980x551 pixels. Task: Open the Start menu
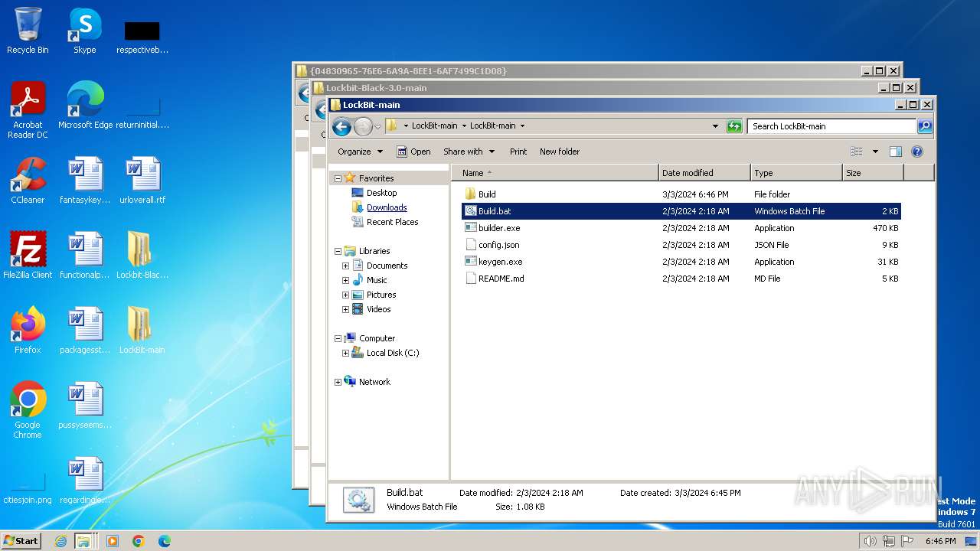[21, 541]
